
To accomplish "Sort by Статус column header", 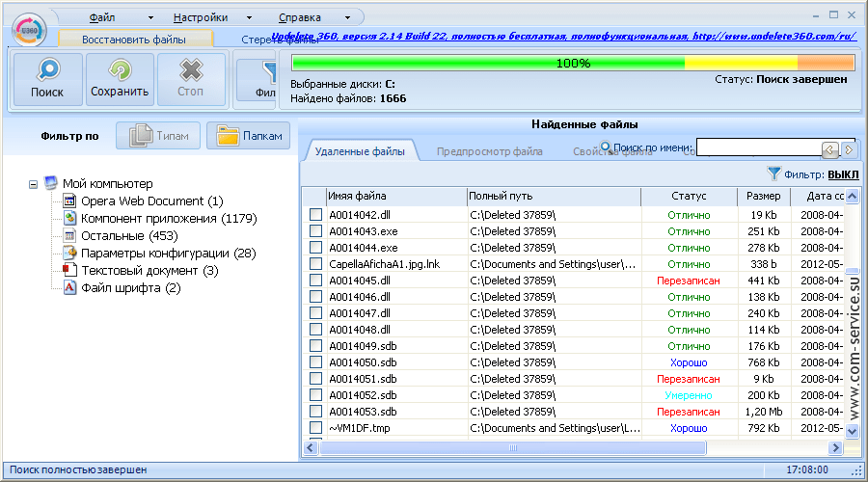I will 689,196.
